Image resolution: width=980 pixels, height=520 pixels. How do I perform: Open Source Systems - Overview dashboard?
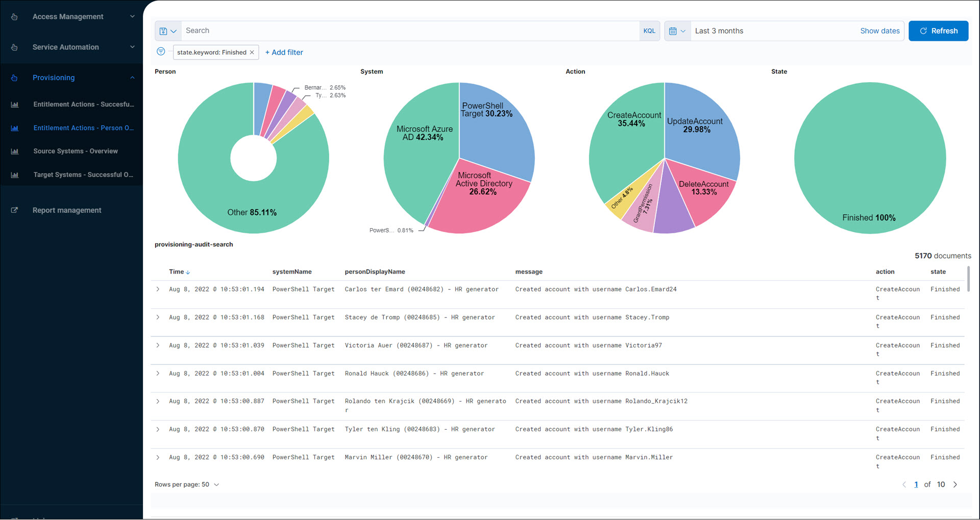[x=76, y=152]
